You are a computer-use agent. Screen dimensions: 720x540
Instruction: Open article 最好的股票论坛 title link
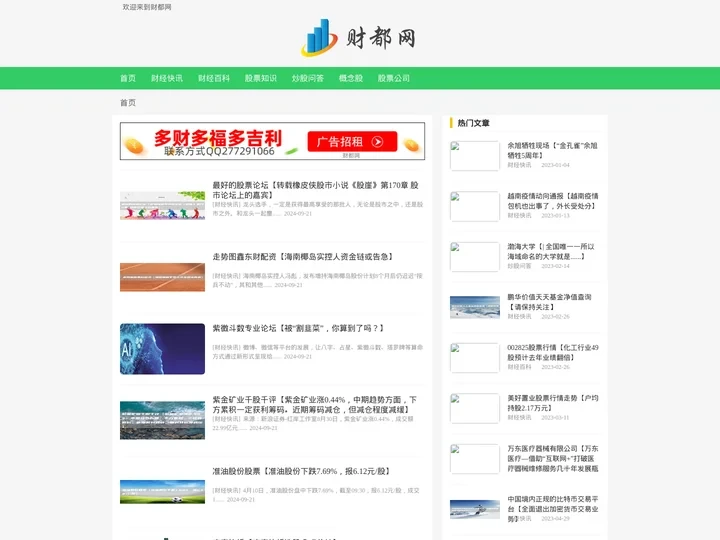315,190
